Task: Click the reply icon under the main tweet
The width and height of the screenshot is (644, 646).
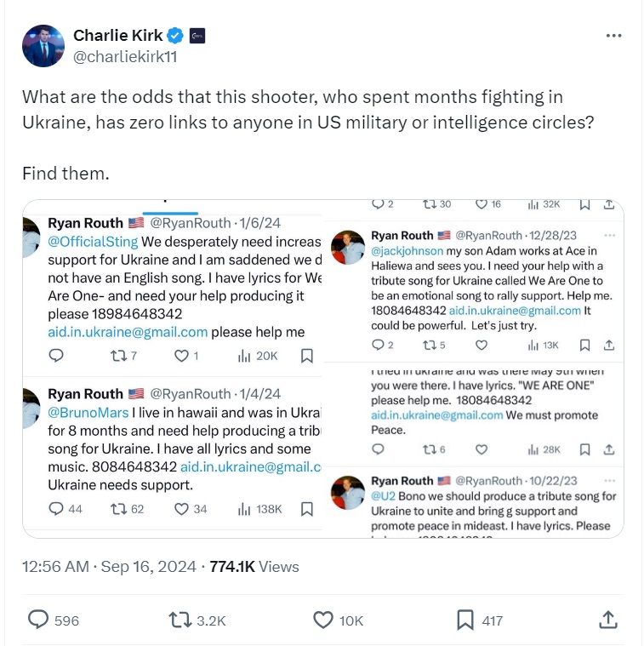Action: (38, 620)
